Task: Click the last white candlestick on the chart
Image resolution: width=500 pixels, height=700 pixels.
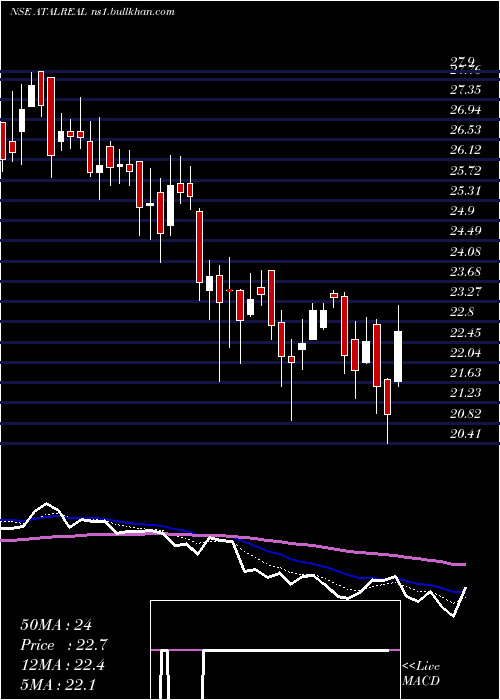Action: pos(398,357)
